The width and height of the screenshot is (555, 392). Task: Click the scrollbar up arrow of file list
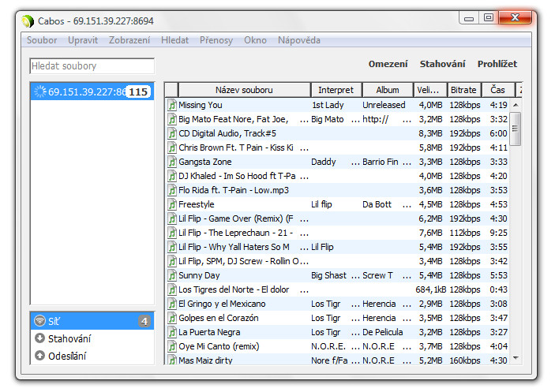(x=516, y=105)
